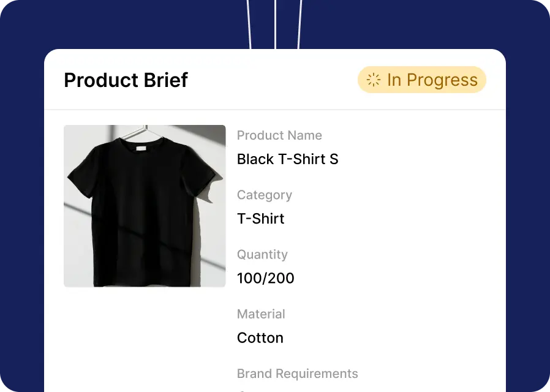Click the In Progress text
The height and width of the screenshot is (392, 550).
tap(432, 80)
